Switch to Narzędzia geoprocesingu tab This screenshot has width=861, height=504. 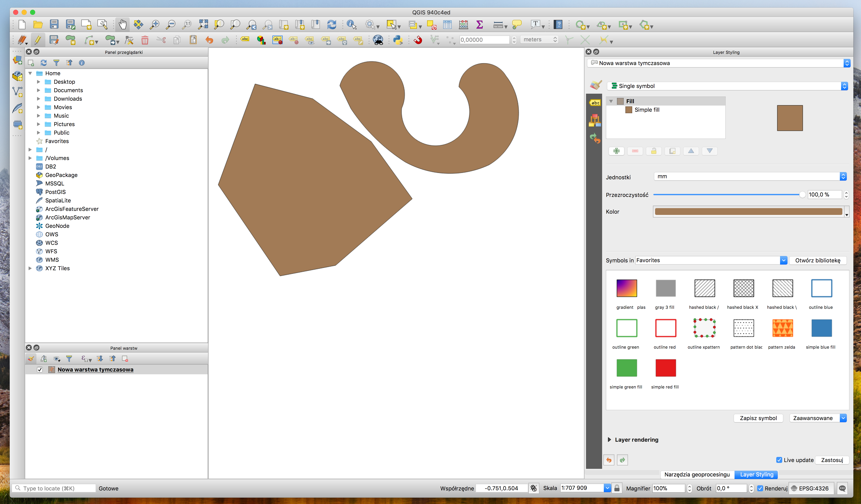tap(697, 474)
